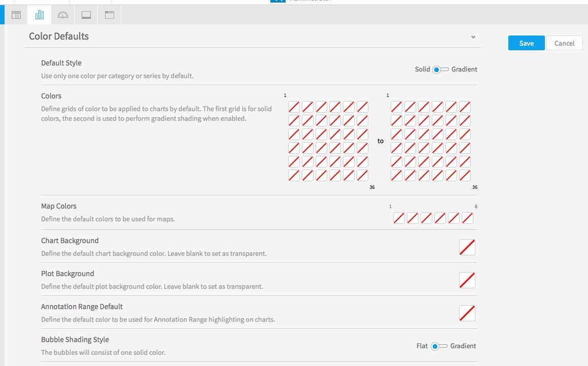Open the presentation screen settings icon
Viewport: 588px width, 366px height.
(86, 15)
